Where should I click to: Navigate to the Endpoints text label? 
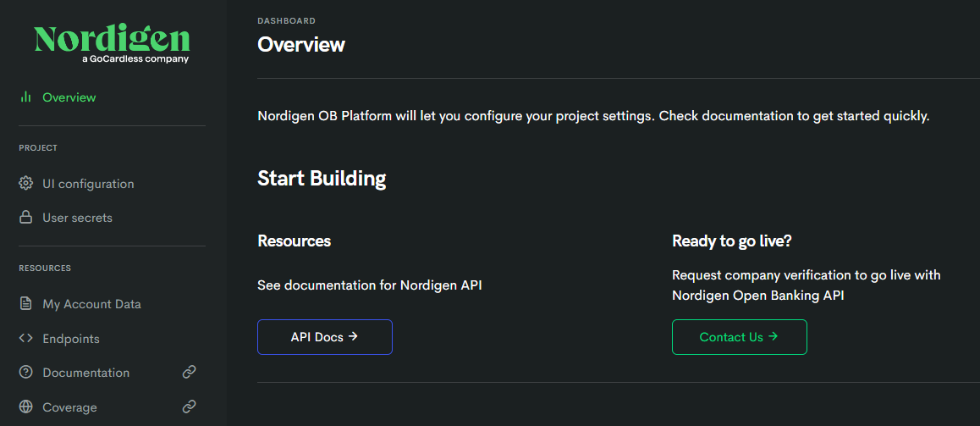coord(71,339)
